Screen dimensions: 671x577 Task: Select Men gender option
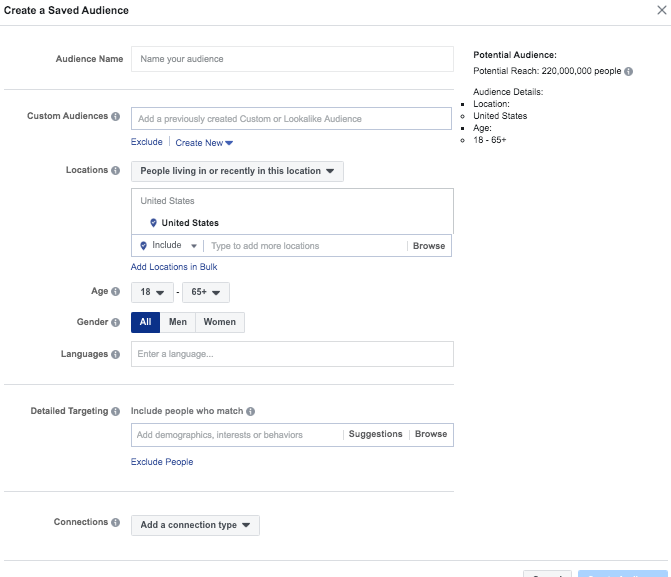[x=178, y=322]
